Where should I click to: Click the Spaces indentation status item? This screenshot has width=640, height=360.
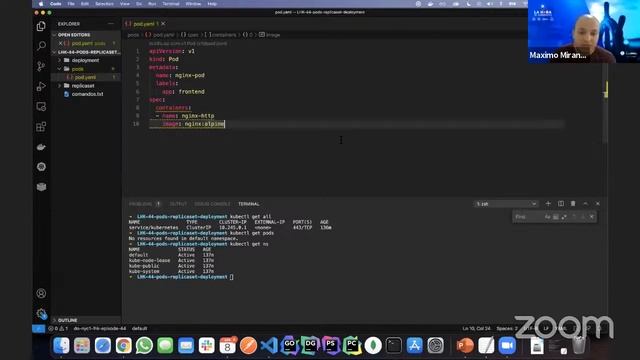[507, 328]
